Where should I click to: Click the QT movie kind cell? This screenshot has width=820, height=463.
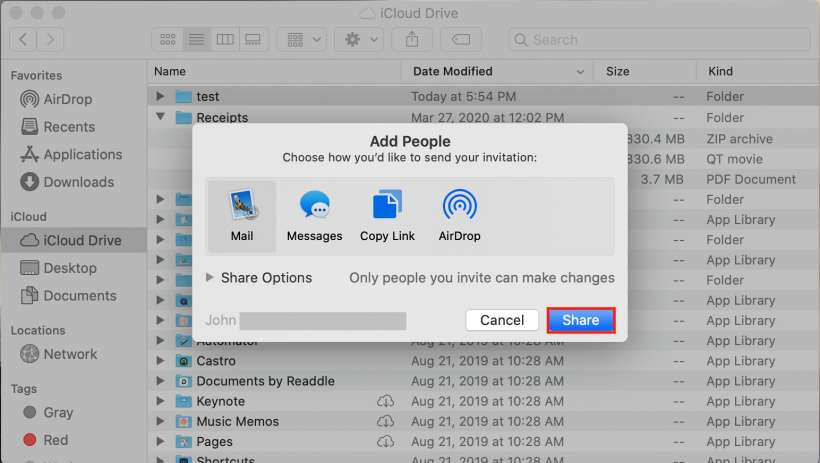734,159
